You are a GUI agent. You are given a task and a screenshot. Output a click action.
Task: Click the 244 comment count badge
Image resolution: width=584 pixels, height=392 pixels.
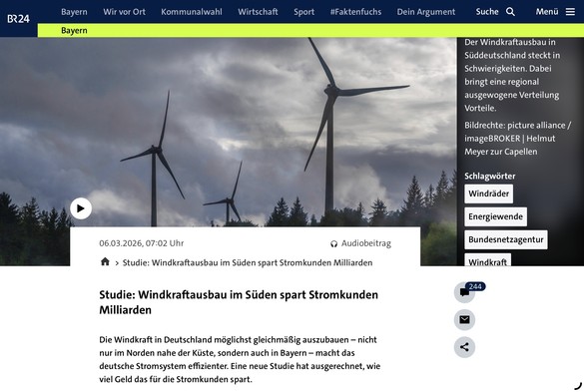[x=475, y=286]
